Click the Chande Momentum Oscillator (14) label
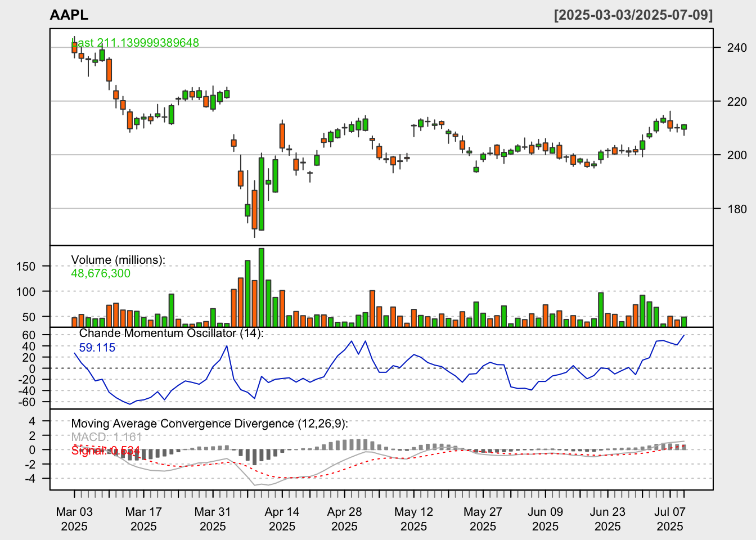756x540 pixels. [171, 333]
